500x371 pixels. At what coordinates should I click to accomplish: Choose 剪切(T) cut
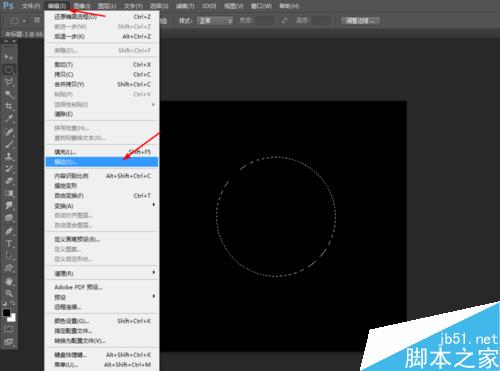click(x=102, y=64)
